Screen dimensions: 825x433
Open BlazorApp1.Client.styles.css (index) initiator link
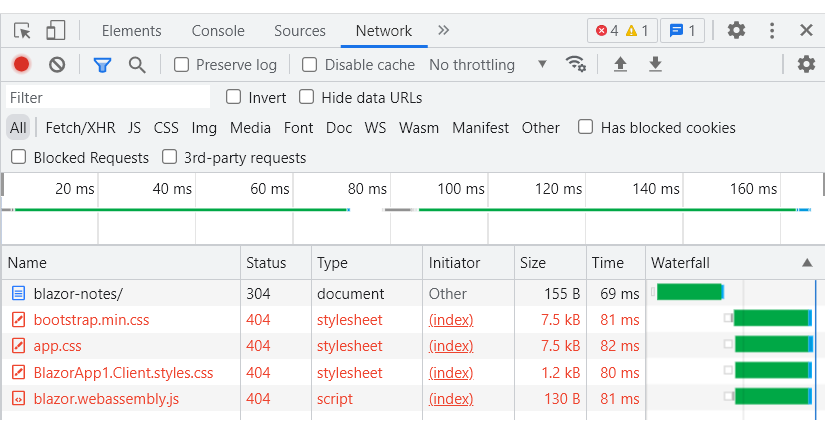[451, 373]
